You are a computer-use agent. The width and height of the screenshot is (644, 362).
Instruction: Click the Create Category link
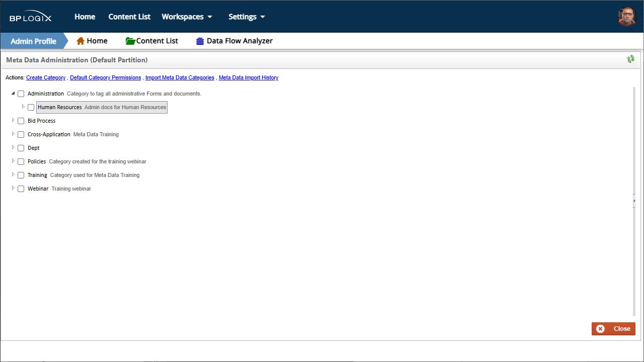(46, 77)
